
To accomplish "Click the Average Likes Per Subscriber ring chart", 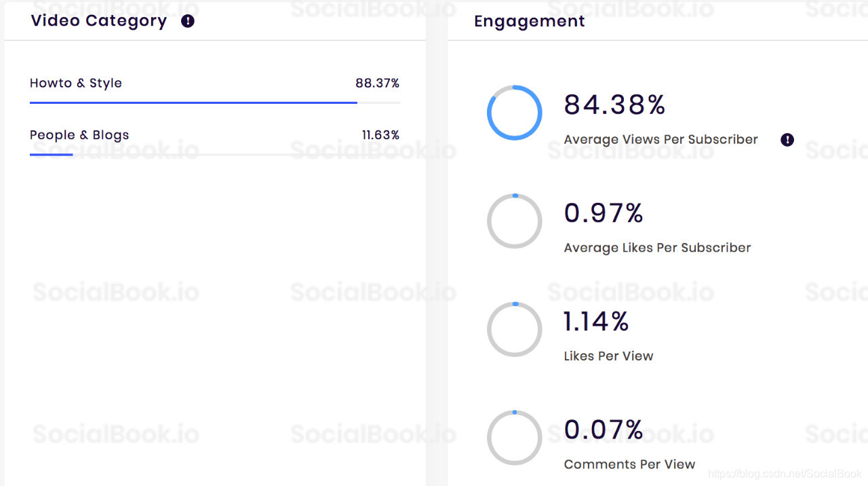I will (x=515, y=221).
